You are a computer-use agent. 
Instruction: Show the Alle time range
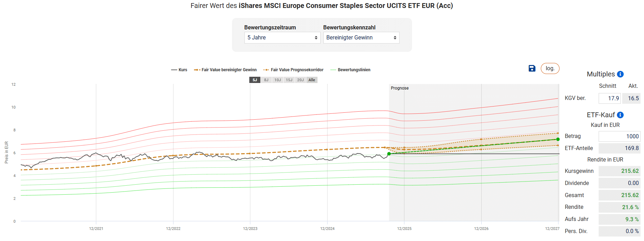(312, 80)
